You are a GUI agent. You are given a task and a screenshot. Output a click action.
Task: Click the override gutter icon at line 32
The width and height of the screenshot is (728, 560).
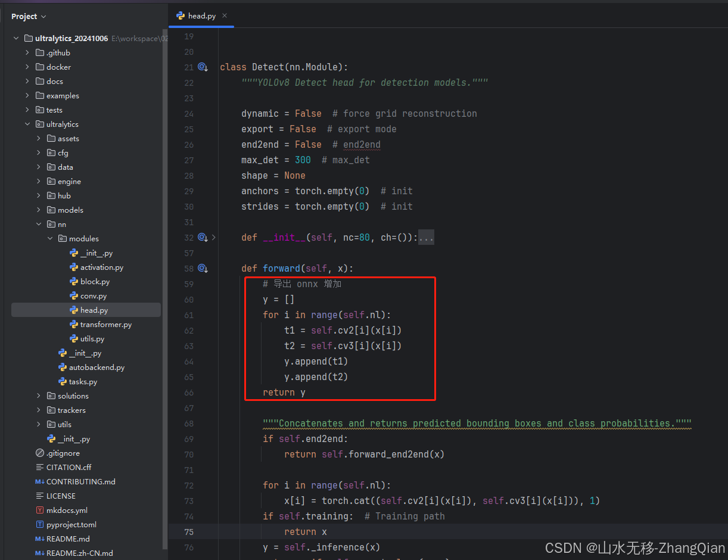(x=203, y=237)
